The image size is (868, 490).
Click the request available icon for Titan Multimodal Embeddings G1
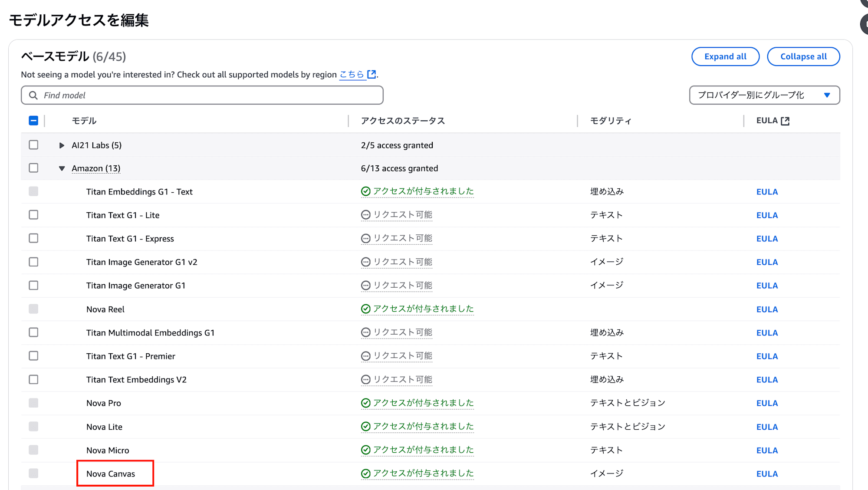tap(366, 332)
